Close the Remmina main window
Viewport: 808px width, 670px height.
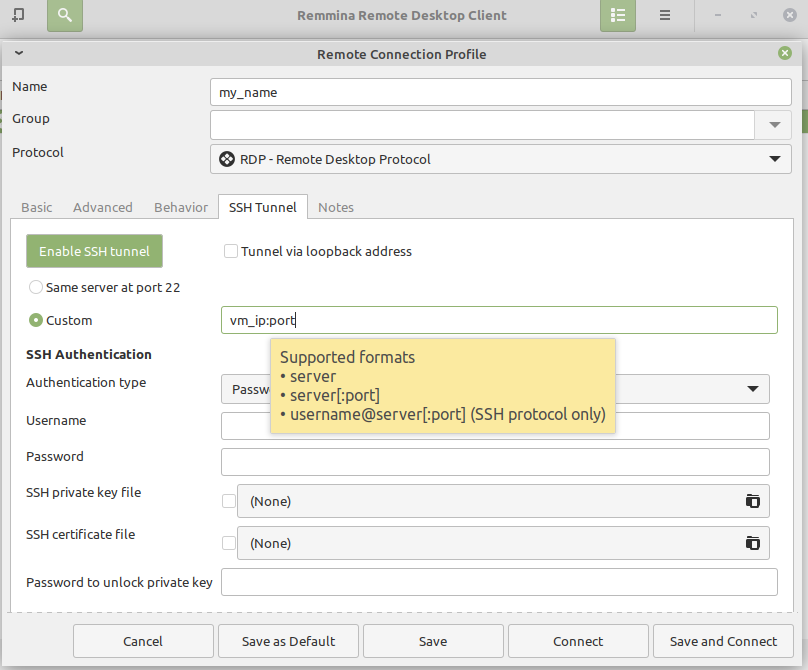[789, 15]
